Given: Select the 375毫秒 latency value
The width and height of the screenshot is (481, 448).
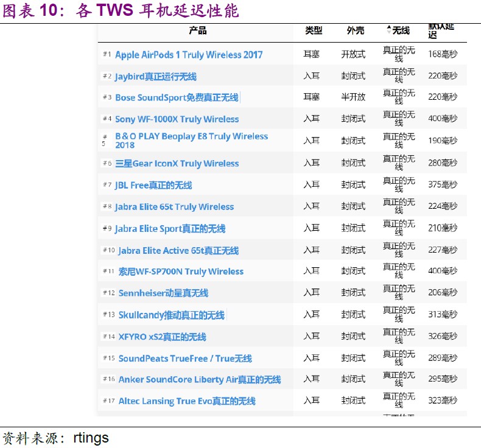Looking at the screenshot, I should [x=443, y=184].
